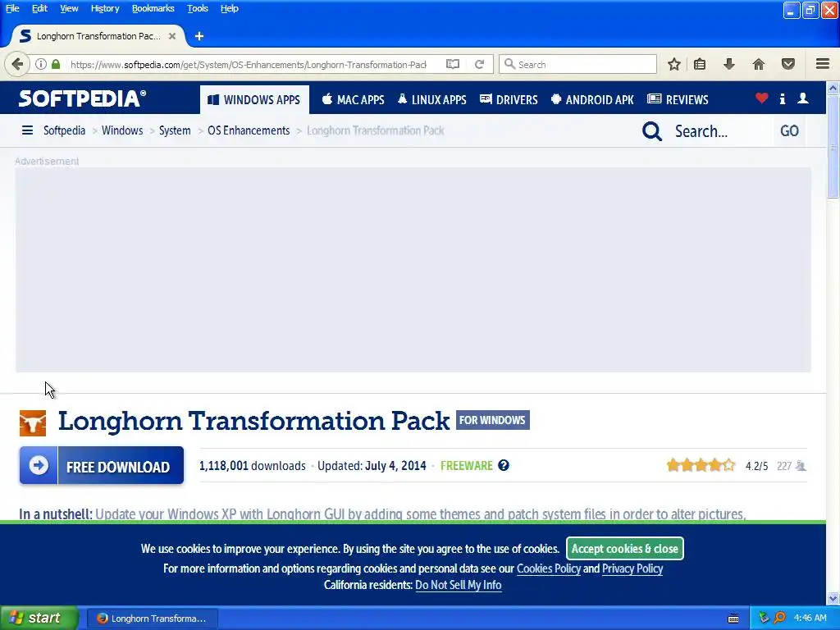Click the Free Download button

coord(102,466)
